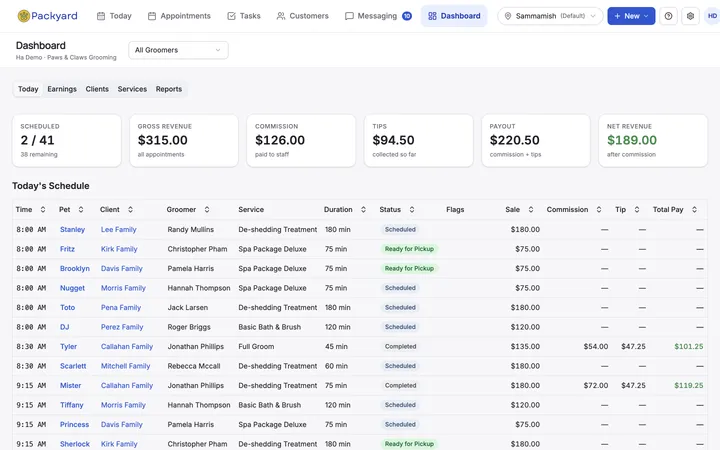Click Full Groom service cell
Viewport: 720px width, 450px height.
[x=256, y=347]
